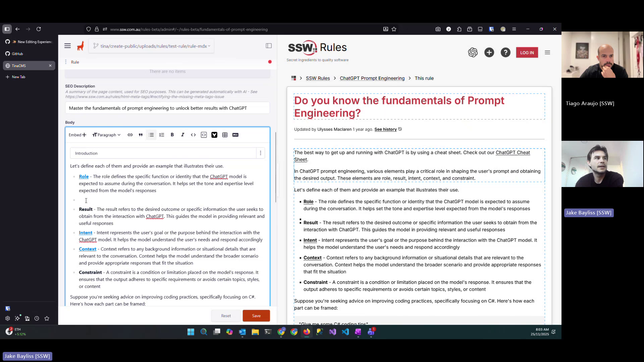Click the Context link in the editor
The image size is (644, 362).
pos(88,249)
